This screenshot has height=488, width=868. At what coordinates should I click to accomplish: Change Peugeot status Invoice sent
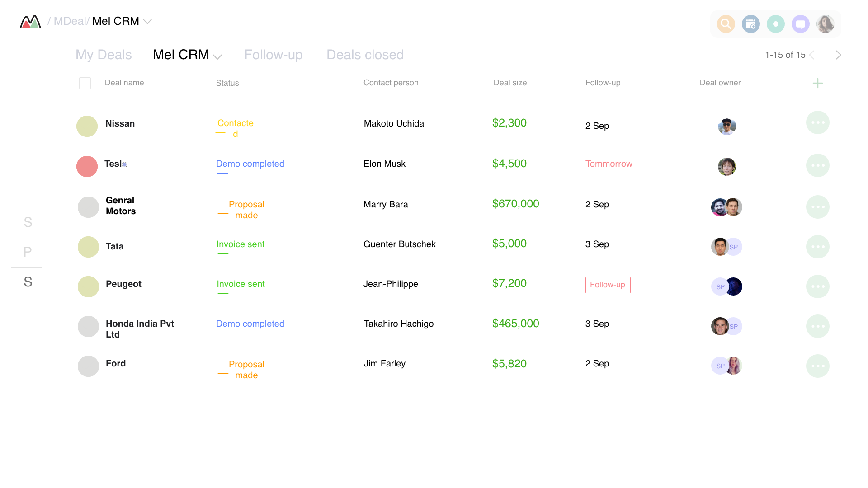tap(241, 284)
